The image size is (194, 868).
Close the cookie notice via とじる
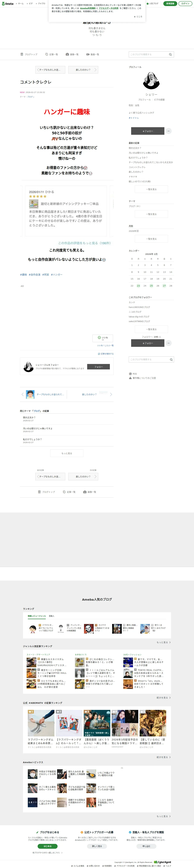(138, 17)
